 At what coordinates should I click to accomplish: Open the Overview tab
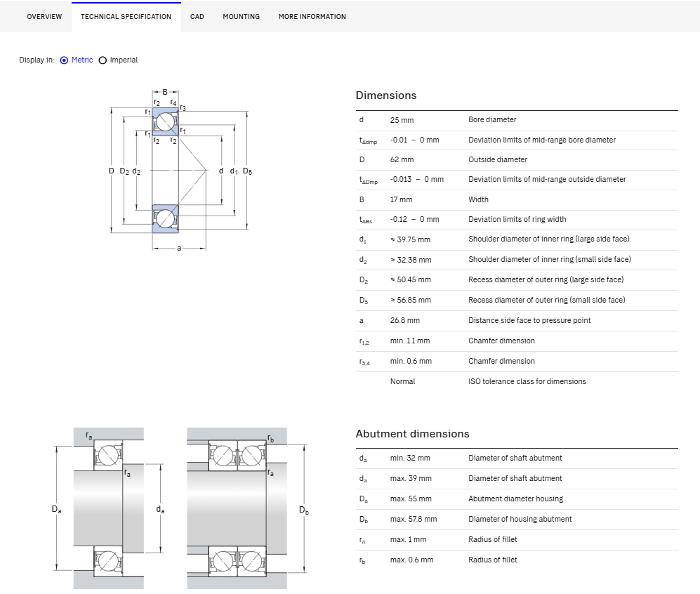point(44,17)
